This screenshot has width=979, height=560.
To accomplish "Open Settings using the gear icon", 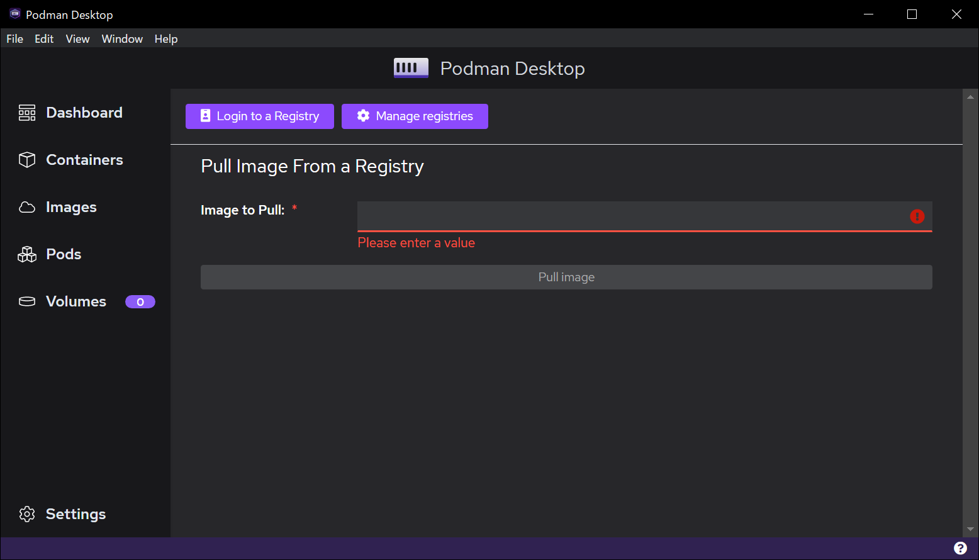I will pyautogui.click(x=27, y=514).
